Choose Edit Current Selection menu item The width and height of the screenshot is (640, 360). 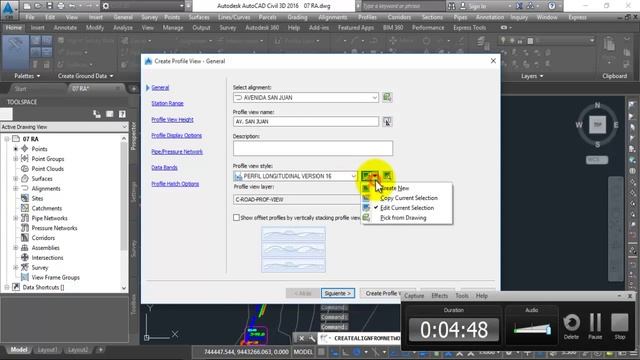pyautogui.click(x=407, y=208)
